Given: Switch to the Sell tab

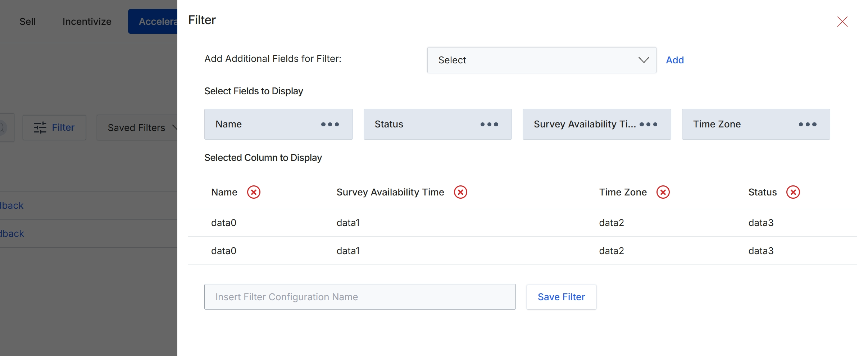Looking at the screenshot, I should [x=27, y=22].
